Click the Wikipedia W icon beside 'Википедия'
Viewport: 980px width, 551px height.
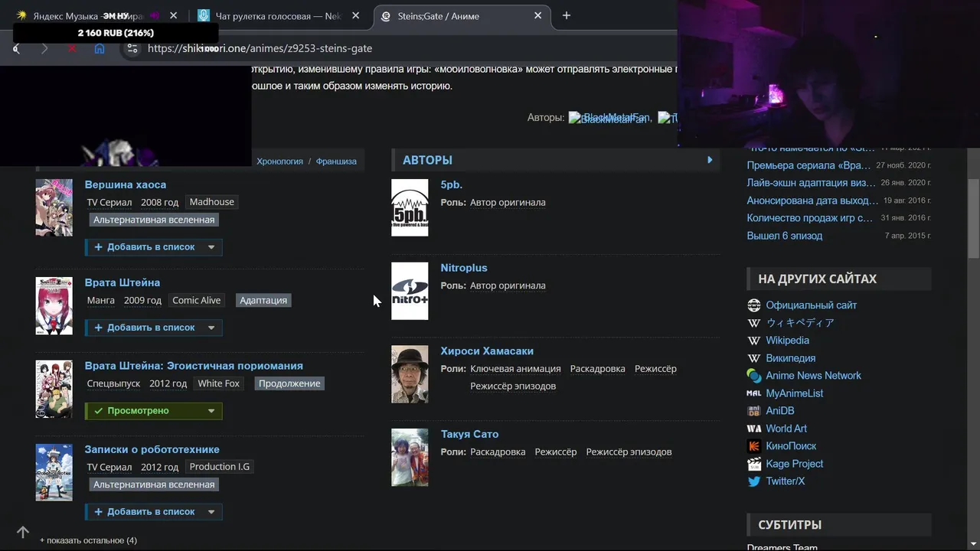[754, 358]
